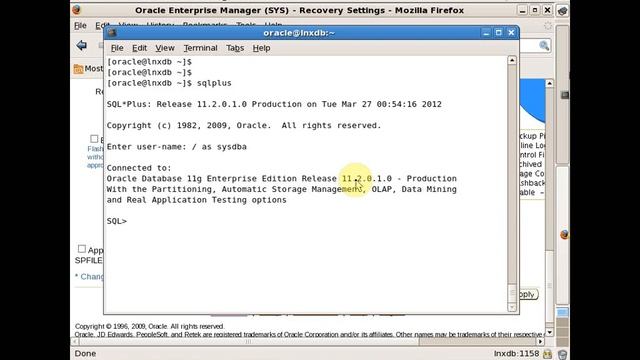Open the terminal's Edit menu
The height and width of the screenshot is (360, 640).
[139, 48]
